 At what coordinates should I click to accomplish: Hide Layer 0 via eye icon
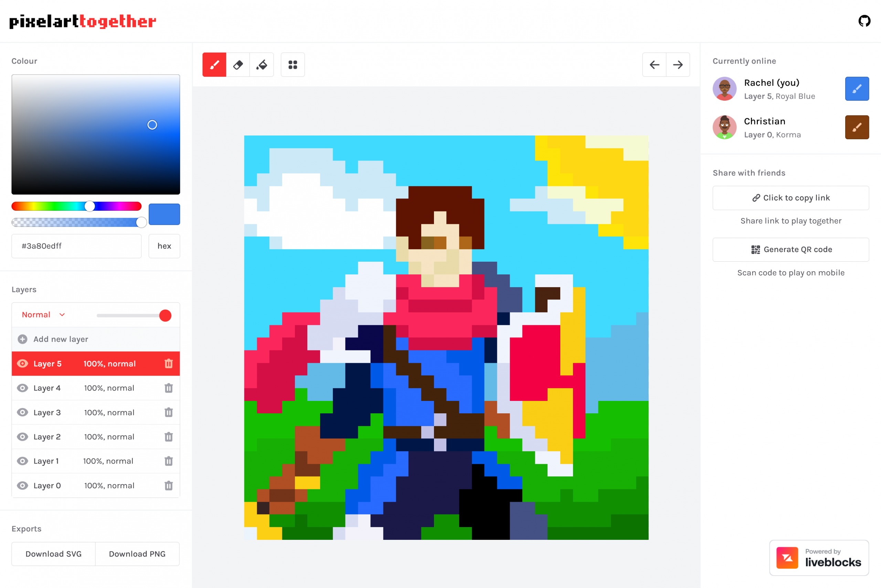click(22, 485)
